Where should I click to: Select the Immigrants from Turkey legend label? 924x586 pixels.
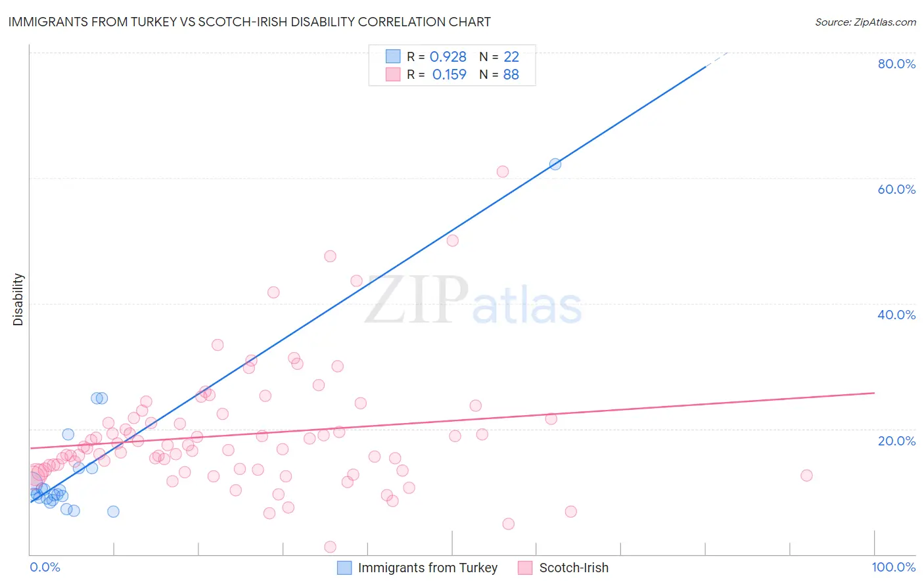(x=428, y=568)
